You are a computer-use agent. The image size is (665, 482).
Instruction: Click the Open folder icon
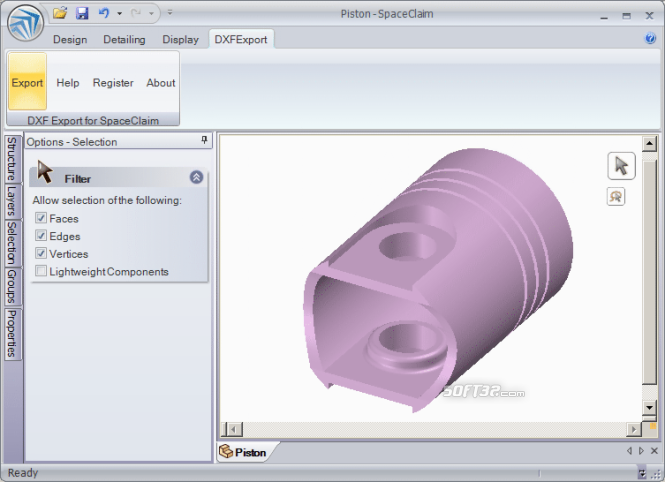point(60,13)
